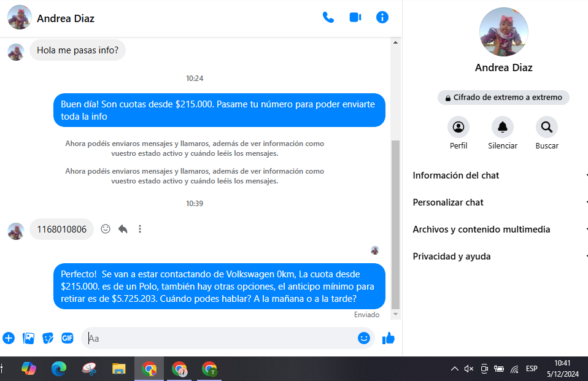
Task: Click the message input field
Action: tap(221, 338)
